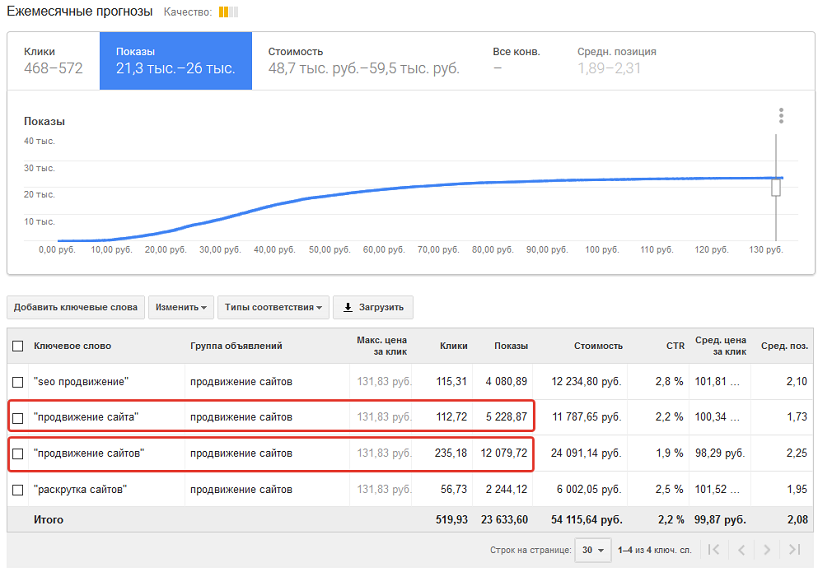The height and width of the screenshot is (572, 818).
Task: Edit max CPC for "раскрутка сайтов"
Action: tap(384, 490)
